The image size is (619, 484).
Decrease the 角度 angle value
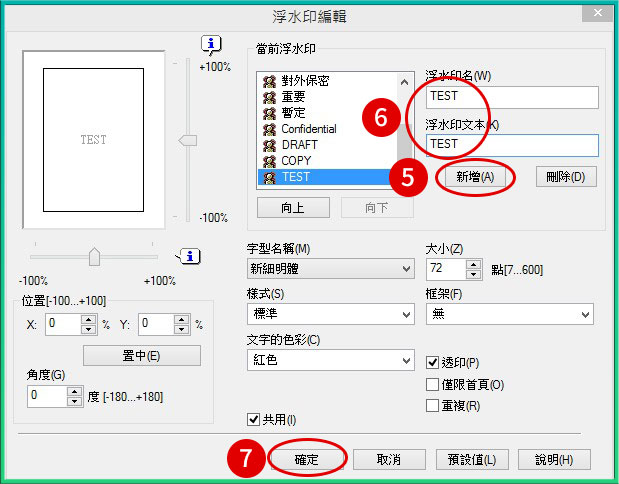tap(74, 401)
